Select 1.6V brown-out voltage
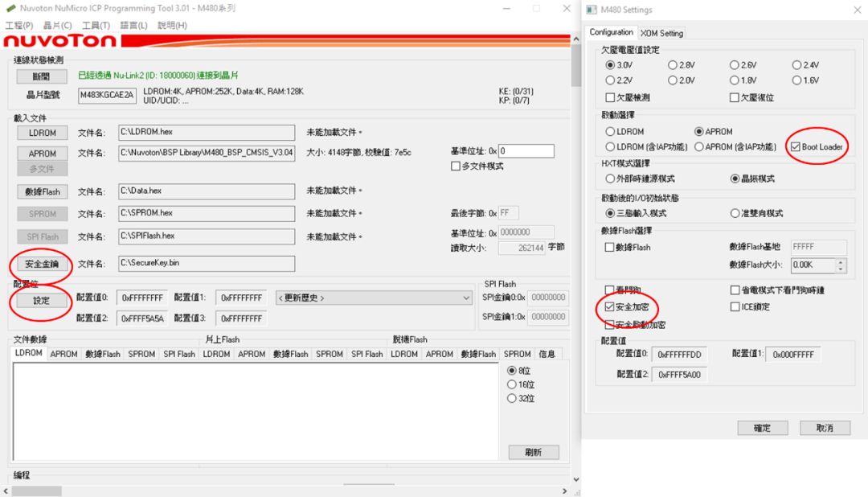The width and height of the screenshot is (868, 497). coord(796,80)
